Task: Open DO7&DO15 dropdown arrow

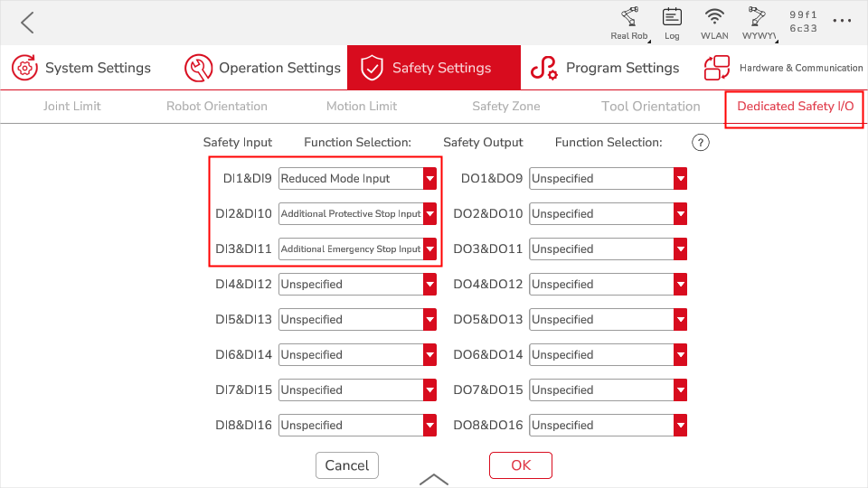Action: point(680,390)
